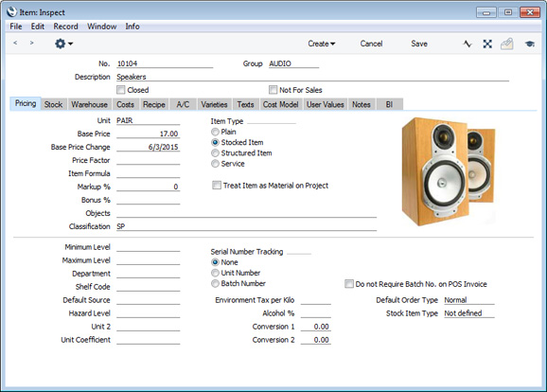This screenshot has height=392, width=547.
Task: Open the Record menu
Action: click(65, 27)
